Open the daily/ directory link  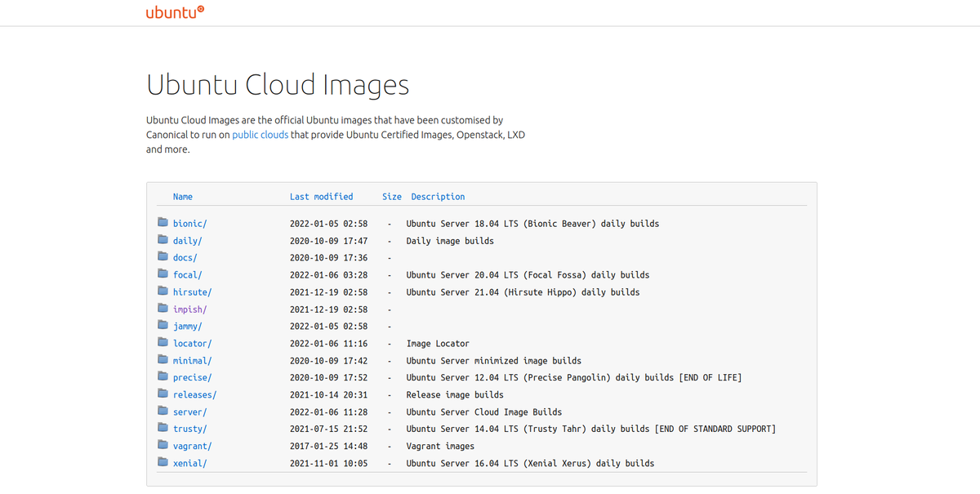(x=187, y=241)
